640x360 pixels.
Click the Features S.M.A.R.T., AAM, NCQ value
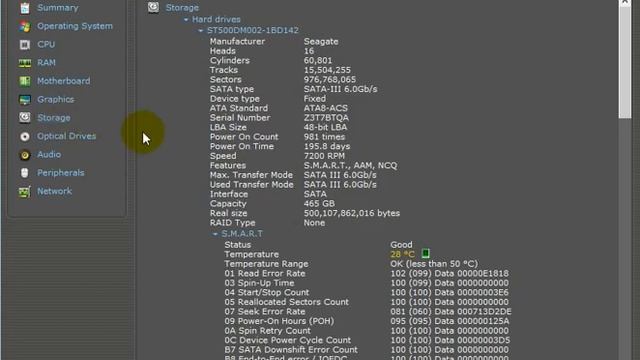350,166
